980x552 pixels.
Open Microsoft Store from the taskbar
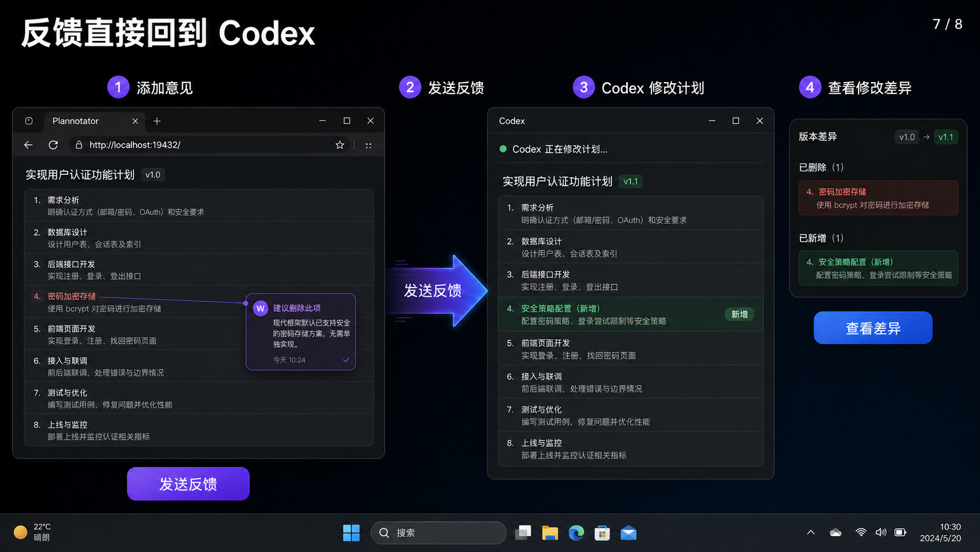[602, 533]
